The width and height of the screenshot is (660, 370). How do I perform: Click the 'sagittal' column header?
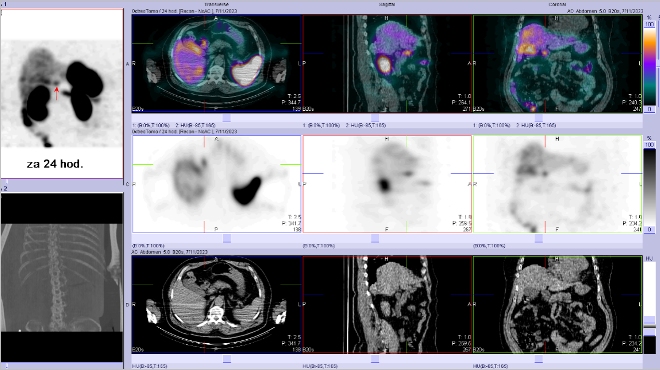point(387,4)
